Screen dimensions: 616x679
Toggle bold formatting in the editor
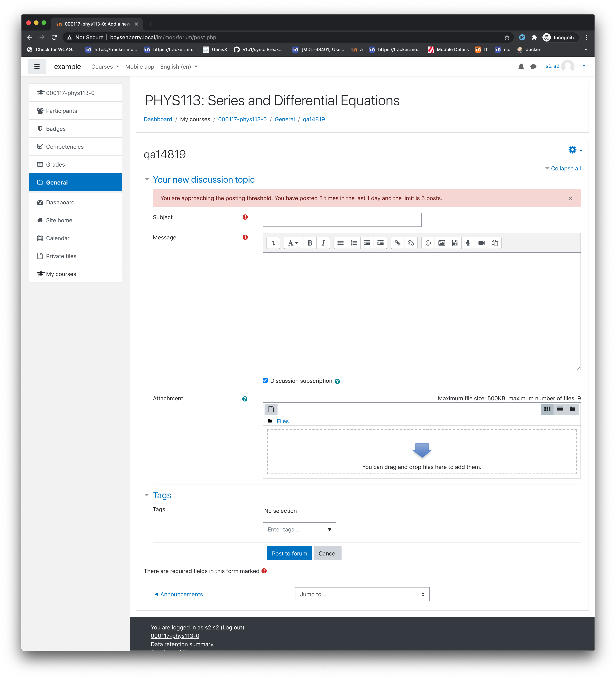[x=310, y=243]
